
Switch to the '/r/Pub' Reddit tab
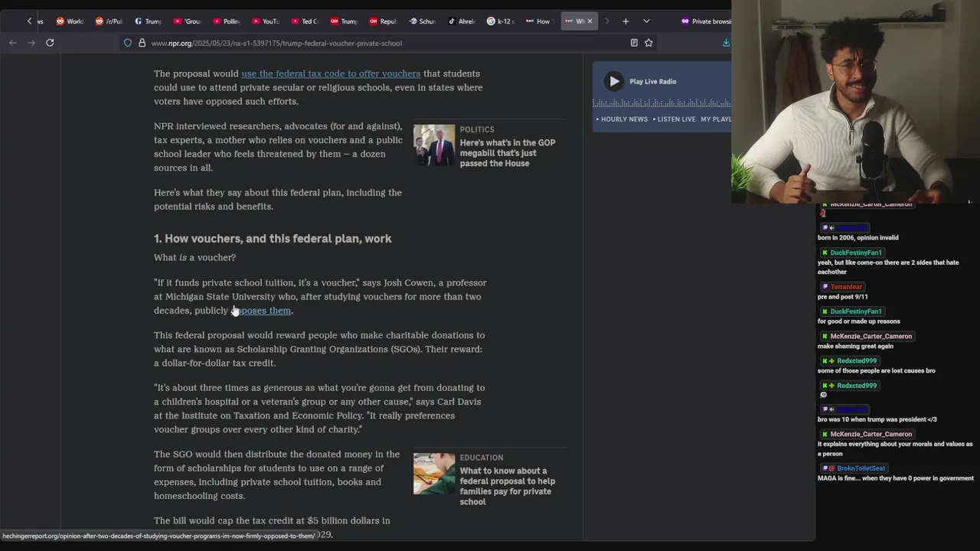click(109, 21)
